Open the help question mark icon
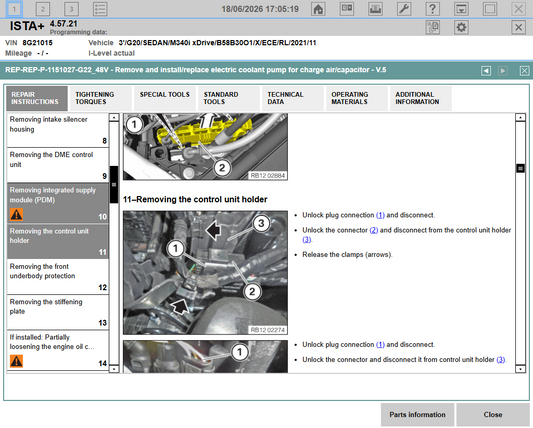533x428 pixels. 432,9
